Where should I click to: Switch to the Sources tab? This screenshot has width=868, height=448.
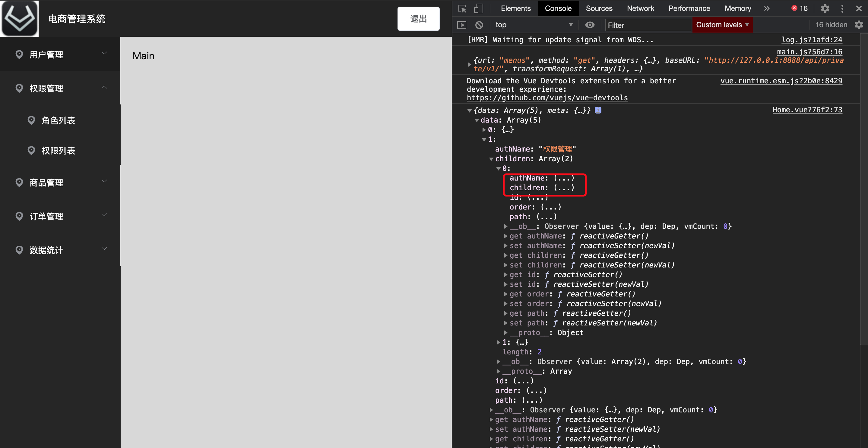pos(599,8)
